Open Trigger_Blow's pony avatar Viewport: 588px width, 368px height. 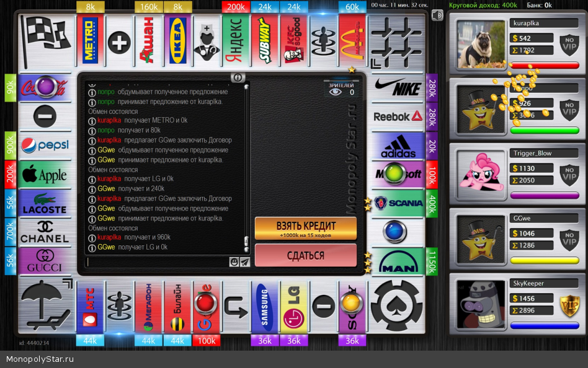tap(481, 174)
